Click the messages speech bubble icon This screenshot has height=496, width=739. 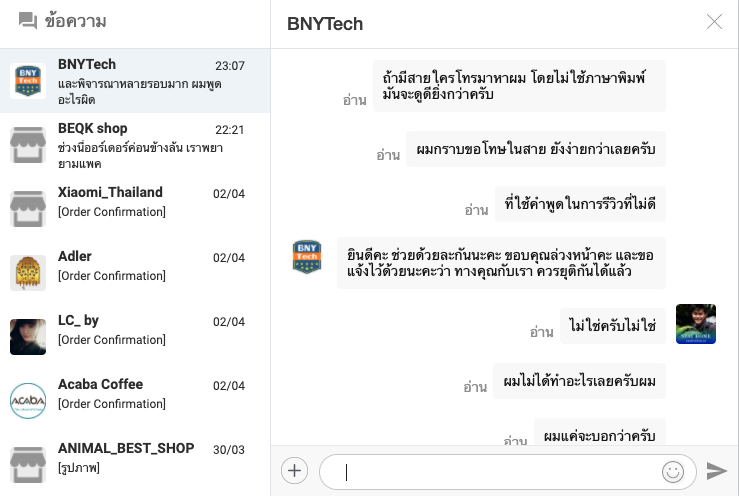pyautogui.click(x=28, y=21)
